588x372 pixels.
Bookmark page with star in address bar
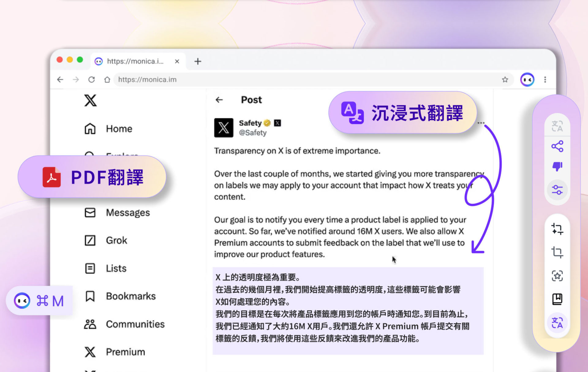pos(505,80)
